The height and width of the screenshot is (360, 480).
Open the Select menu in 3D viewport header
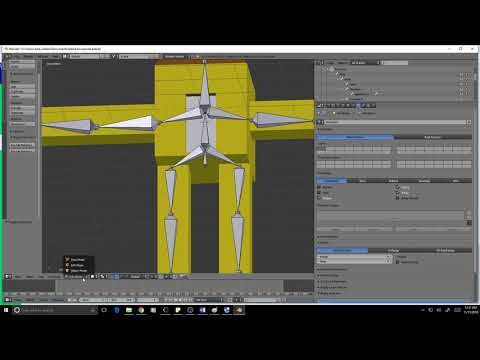[x=30, y=277]
